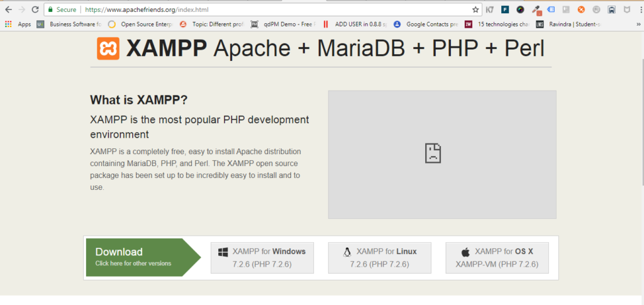Go back to the previous page
The width and height of the screenshot is (644, 305).
click(x=9, y=9)
